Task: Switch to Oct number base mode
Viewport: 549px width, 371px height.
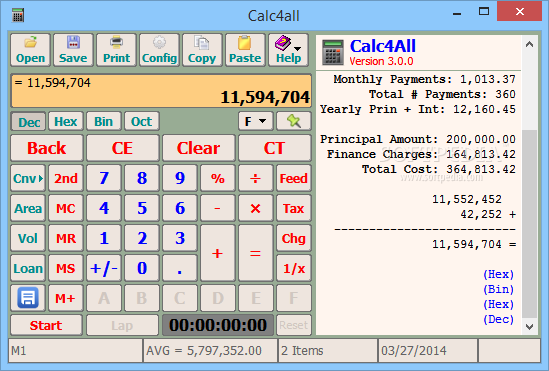Action: pyautogui.click(x=141, y=121)
